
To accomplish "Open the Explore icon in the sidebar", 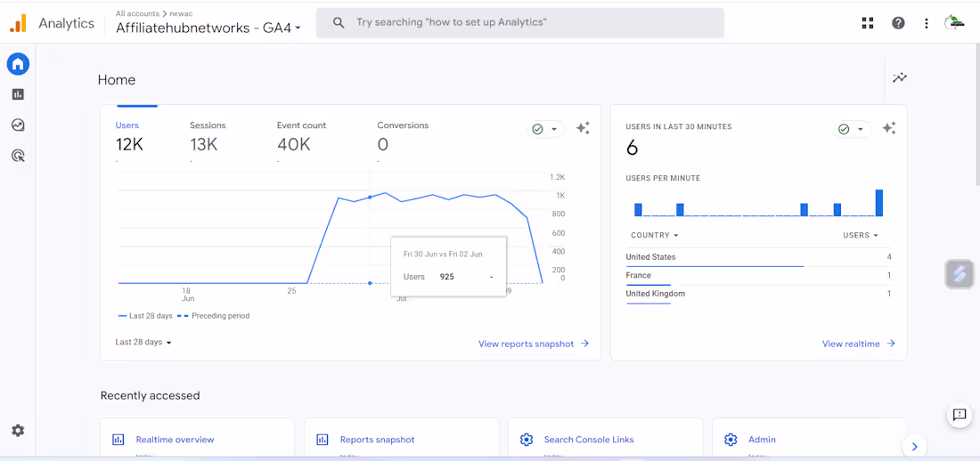I will 18,125.
